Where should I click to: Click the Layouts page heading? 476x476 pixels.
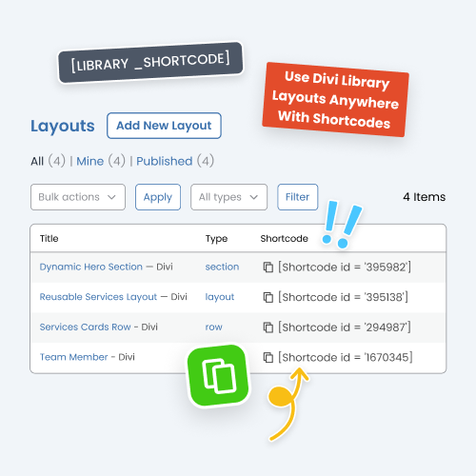(x=63, y=126)
